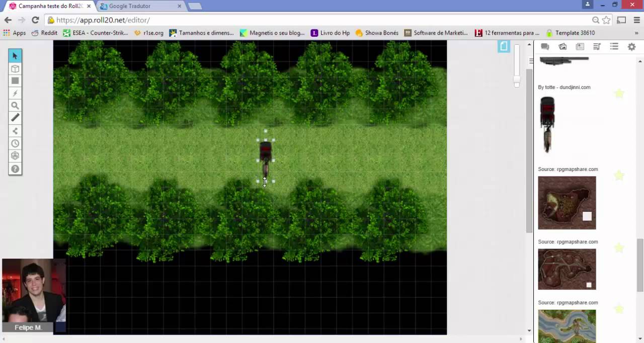Select the Campanha teste do Roll20 tab
The width and height of the screenshot is (644, 343).
click(x=50, y=6)
